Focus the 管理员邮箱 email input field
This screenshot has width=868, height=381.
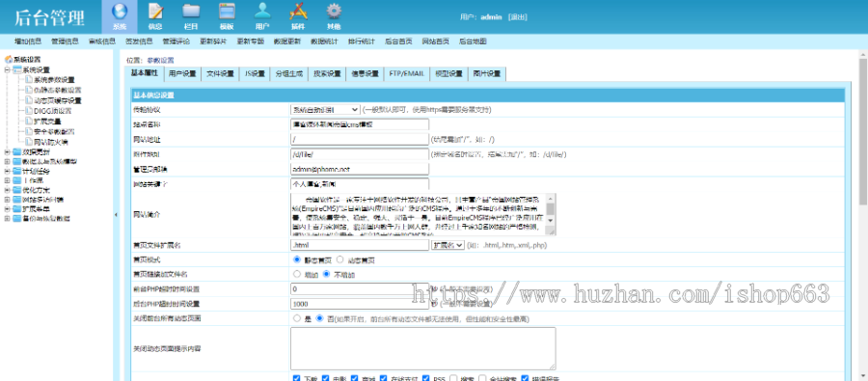pyautogui.click(x=360, y=169)
